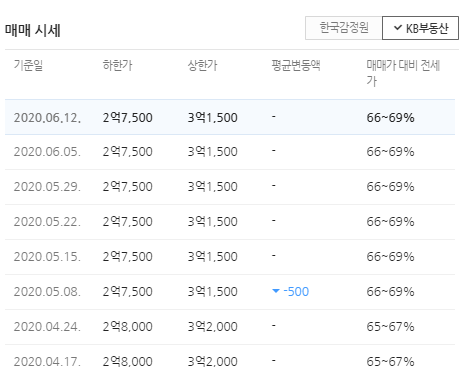Click 3억1,500 in the 2020.06.05. row
The image size is (467, 374).
tap(212, 152)
